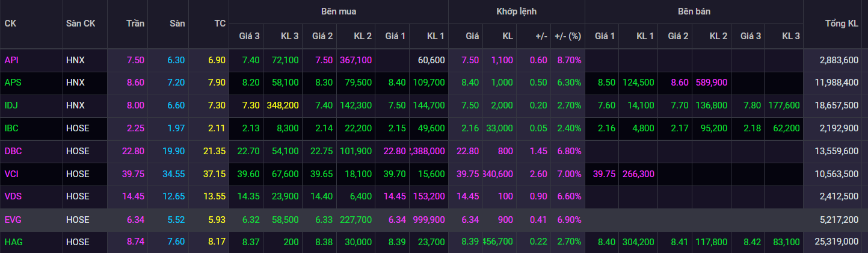Click the IDJ stock symbol
This screenshot has height=253, width=868.
11,105
